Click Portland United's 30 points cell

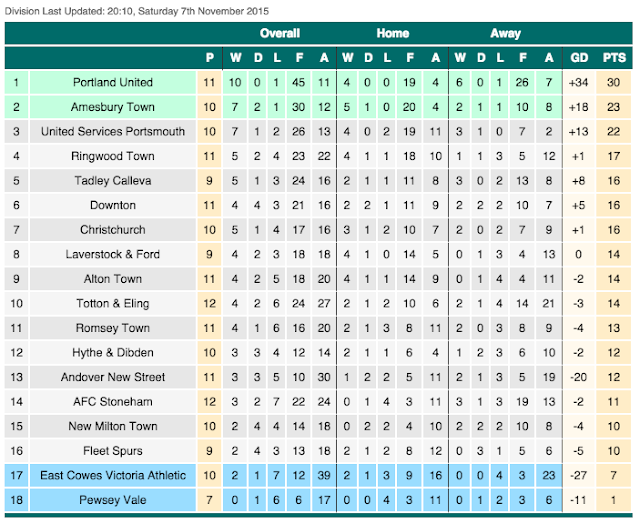coord(613,82)
